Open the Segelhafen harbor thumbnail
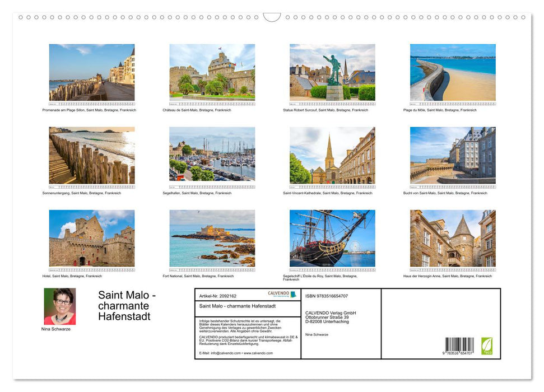Image resolution: width=544 pixels, height=392 pixels. (212, 156)
